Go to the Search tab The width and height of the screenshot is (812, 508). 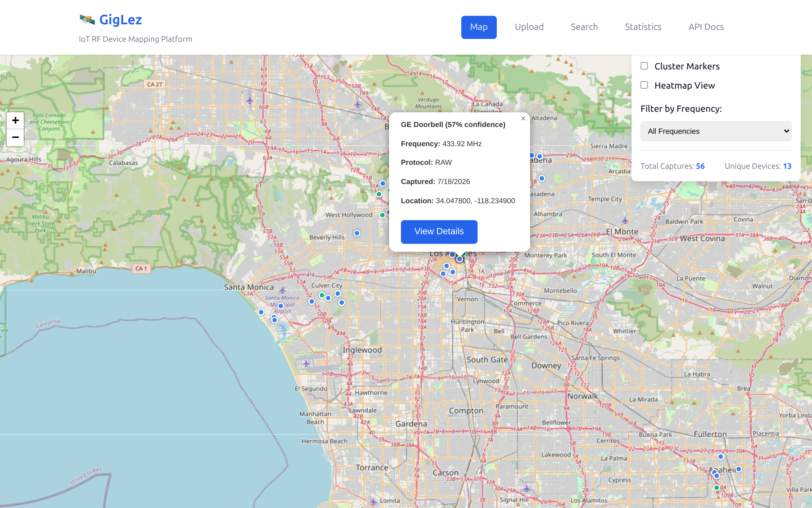tap(584, 27)
